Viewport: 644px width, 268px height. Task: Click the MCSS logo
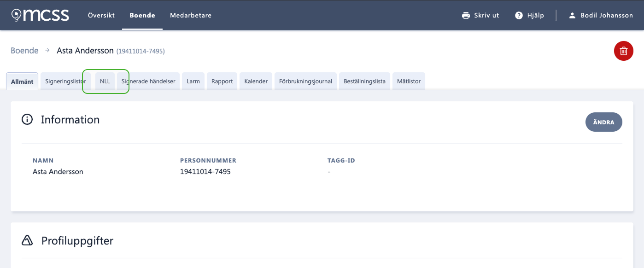[40, 15]
